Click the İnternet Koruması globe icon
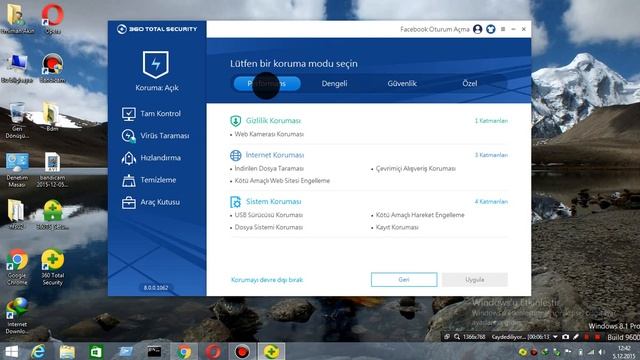 (236, 155)
